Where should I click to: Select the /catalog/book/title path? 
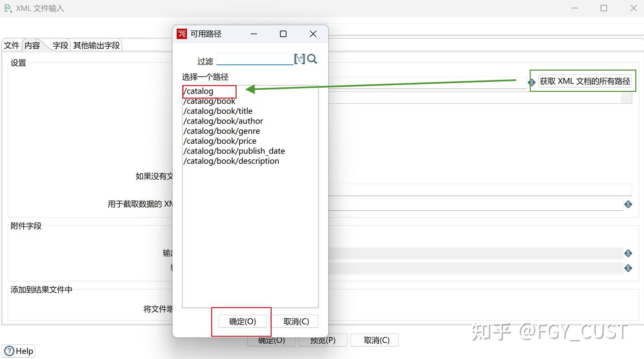218,111
